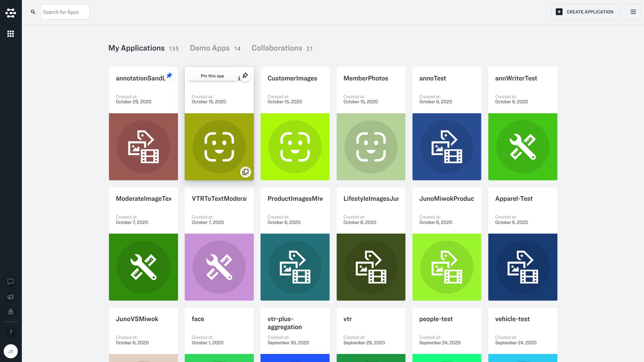Viewport: 644px width, 362px height.
Task: Open the help question mark icon
Action: pos(11,332)
